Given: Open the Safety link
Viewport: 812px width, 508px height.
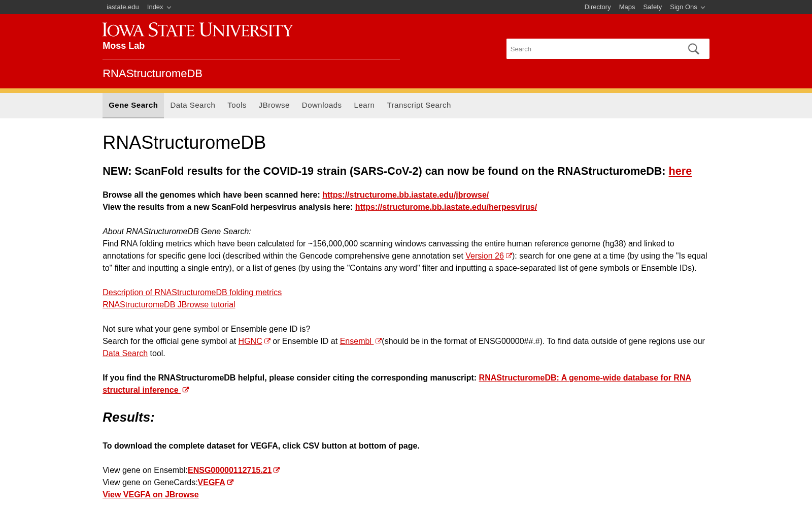Looking at the screenshot, I should [652, 7].
